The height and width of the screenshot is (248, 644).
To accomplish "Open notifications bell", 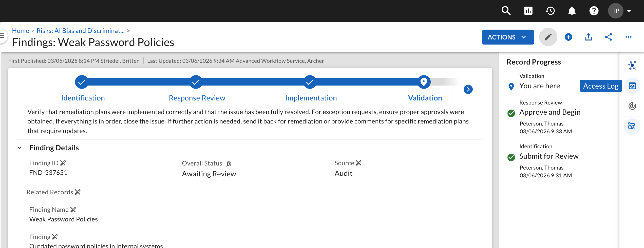I will (572, 11).
